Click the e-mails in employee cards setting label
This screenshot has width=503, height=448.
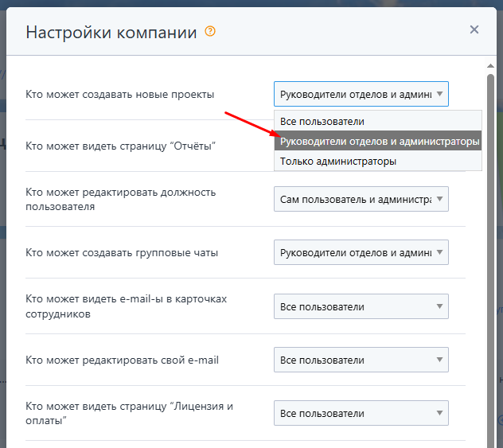coord(126,306)
